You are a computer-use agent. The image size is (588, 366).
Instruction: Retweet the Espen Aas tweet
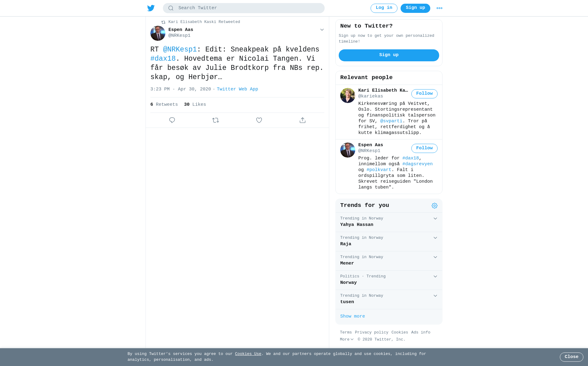(x=216, y=120)
